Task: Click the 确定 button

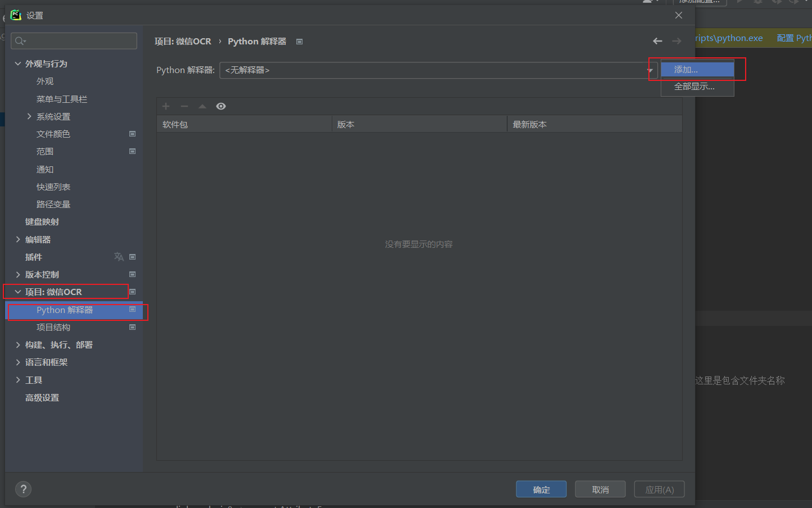Action: [541, 489]
